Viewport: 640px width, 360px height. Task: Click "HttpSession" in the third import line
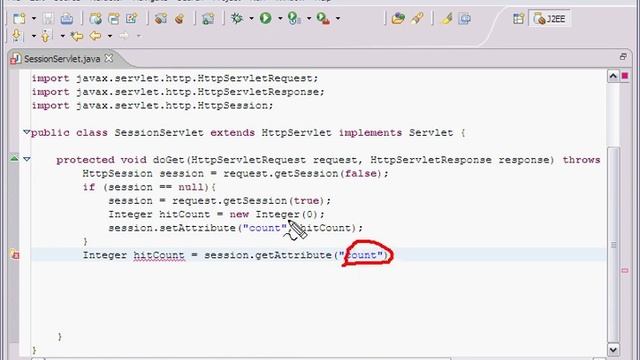point(232,105)
